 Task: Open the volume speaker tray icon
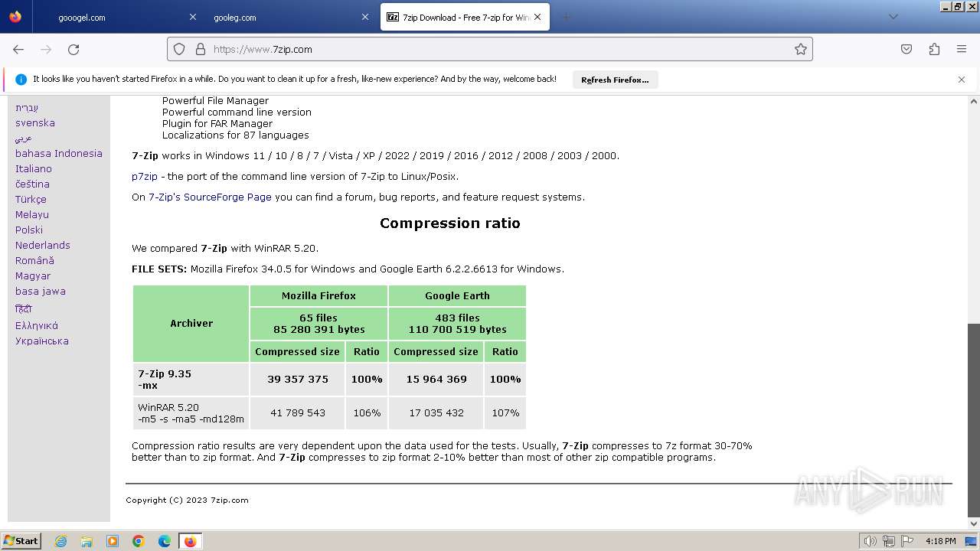[x=870, y=541]
